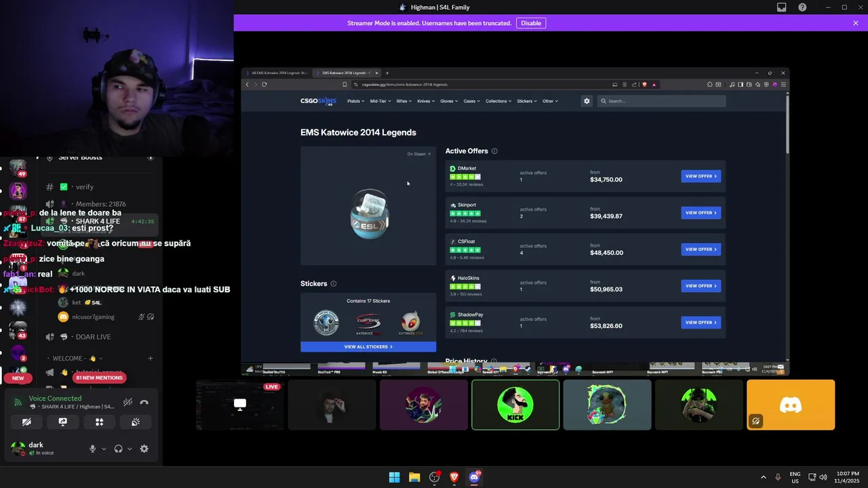View the DMarket offer
Screen dimensions: 868x488
click(701, 176)
